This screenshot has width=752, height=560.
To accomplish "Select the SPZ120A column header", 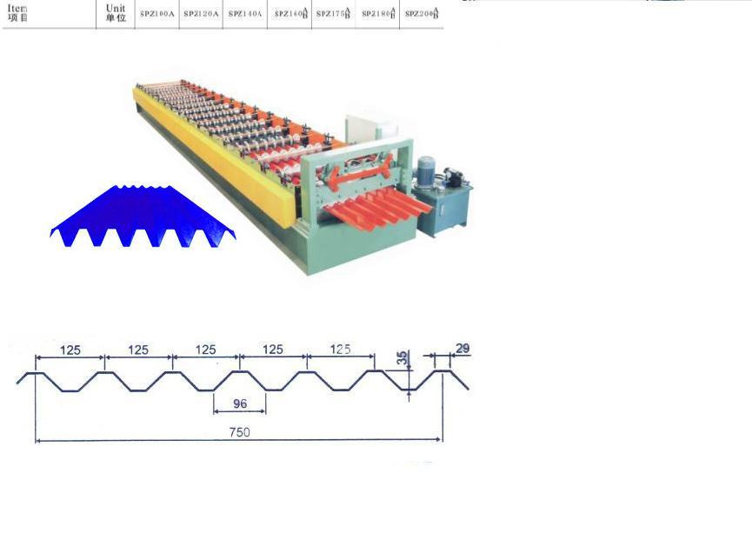I will (x=201, y=14).
